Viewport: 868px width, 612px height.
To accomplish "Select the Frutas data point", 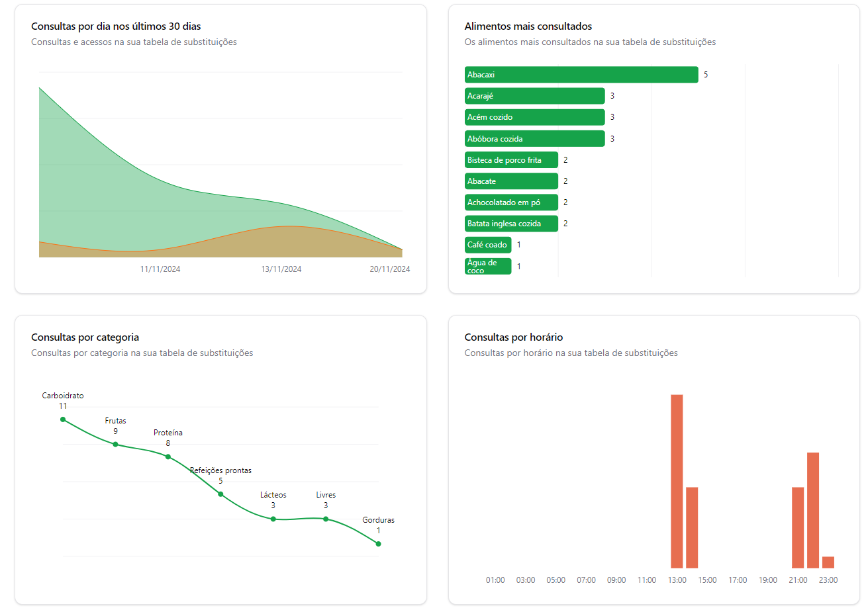I will pyautogui.click(x=115, y=445).
